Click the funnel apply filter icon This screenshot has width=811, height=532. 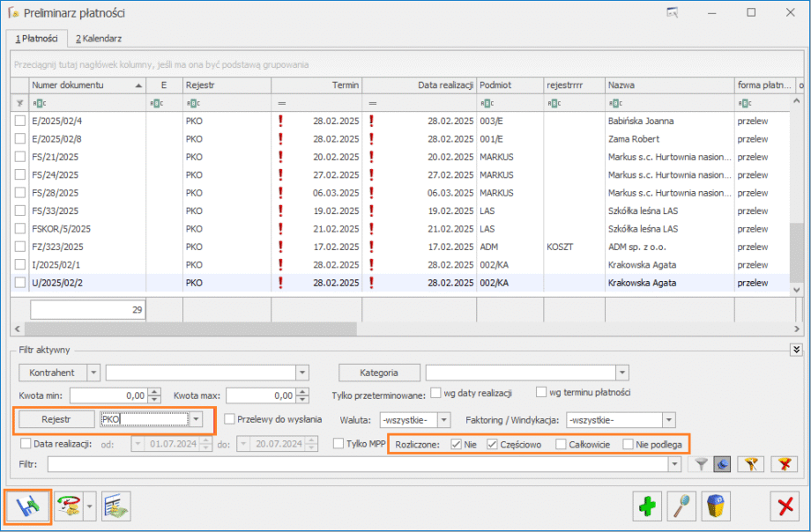click(701, 463)
